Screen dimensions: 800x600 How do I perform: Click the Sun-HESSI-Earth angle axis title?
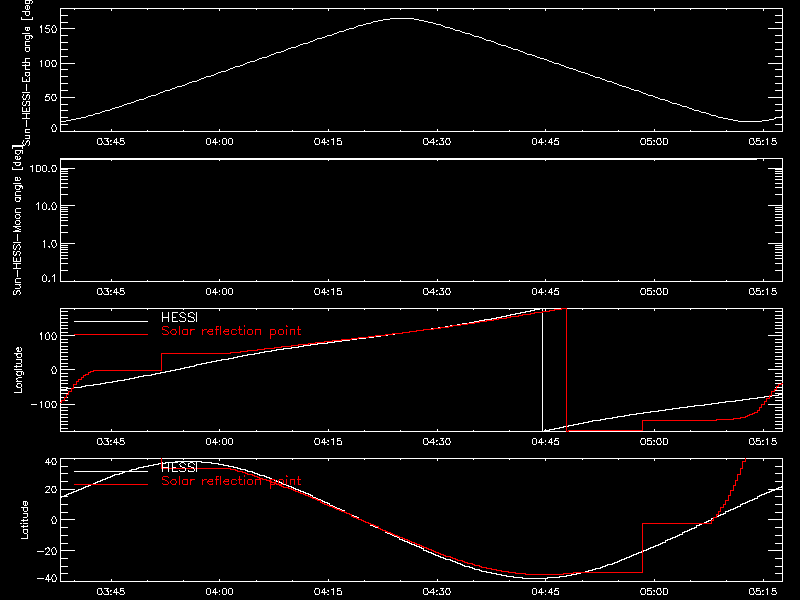click(27, 72)
